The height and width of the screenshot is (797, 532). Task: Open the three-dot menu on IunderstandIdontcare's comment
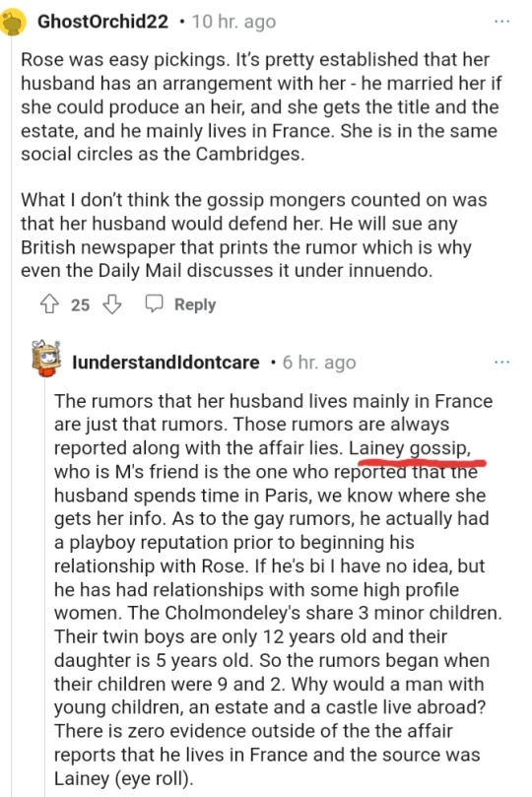pos(501,362)
